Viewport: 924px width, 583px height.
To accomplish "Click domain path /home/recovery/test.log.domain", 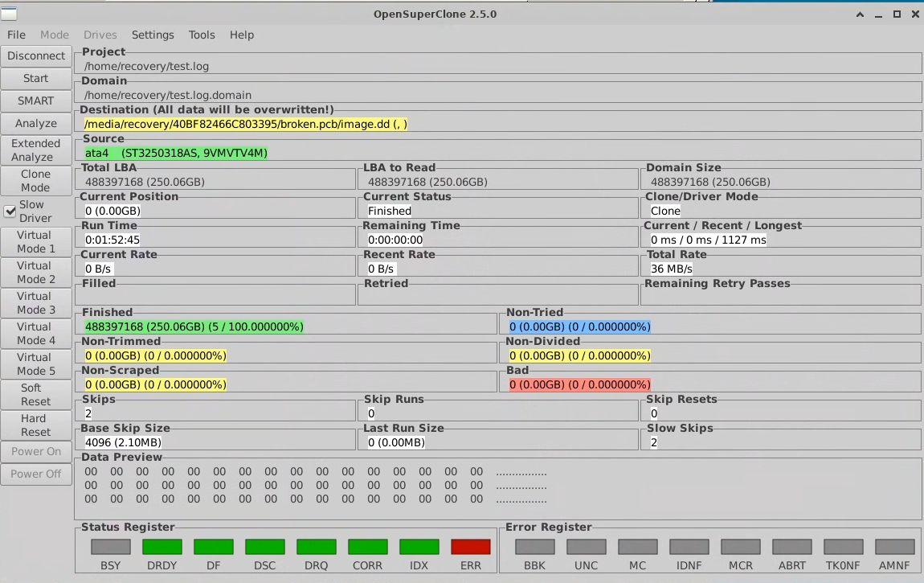I will [x=167, y=95].
